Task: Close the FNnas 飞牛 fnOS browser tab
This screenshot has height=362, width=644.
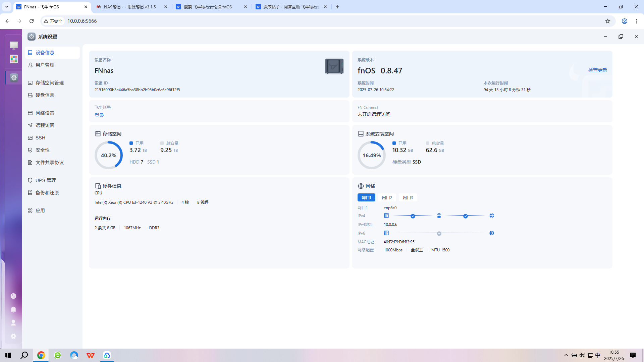Action: 86,7
